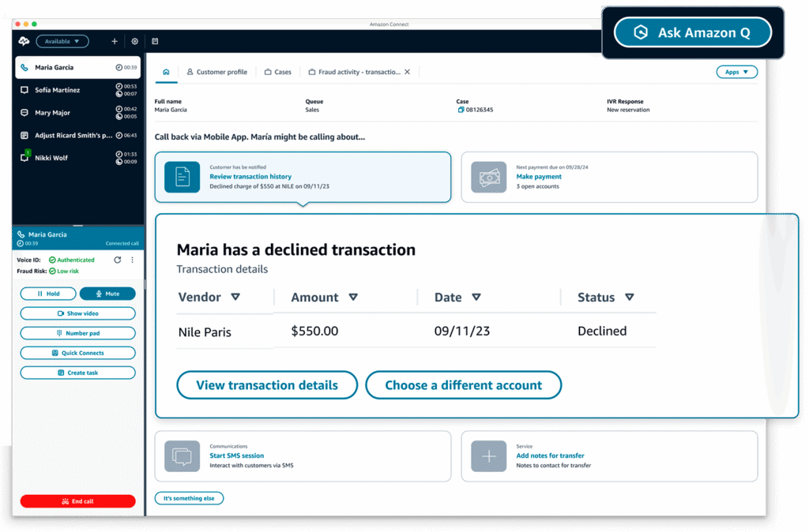
Task: Open the Voice ID more options menu
Action: [132, 260]
